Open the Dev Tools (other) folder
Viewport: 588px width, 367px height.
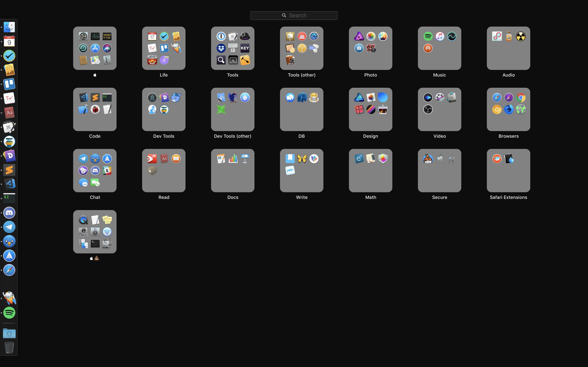click(x=233, y=109)
